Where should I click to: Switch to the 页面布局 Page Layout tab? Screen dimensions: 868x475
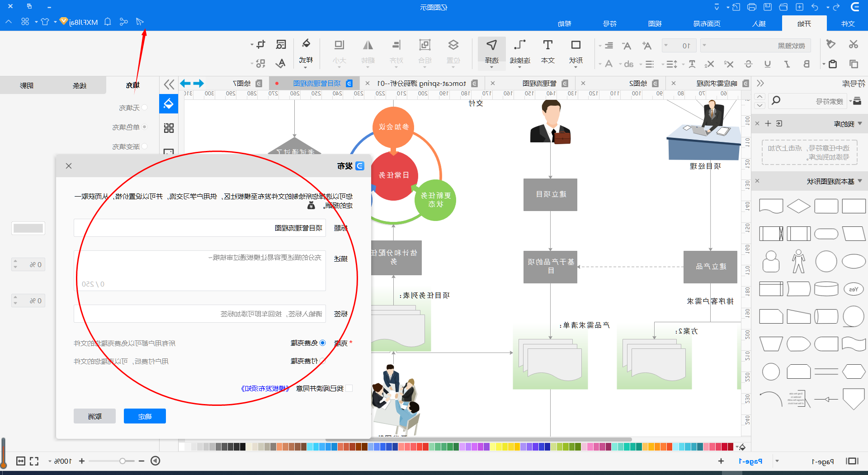(x=707, y=24)
